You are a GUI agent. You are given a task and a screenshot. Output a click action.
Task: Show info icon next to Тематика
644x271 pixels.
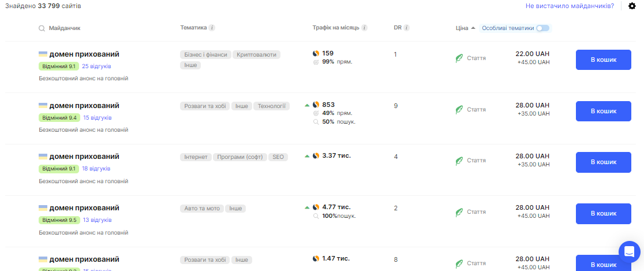click(x=212, y=28)
